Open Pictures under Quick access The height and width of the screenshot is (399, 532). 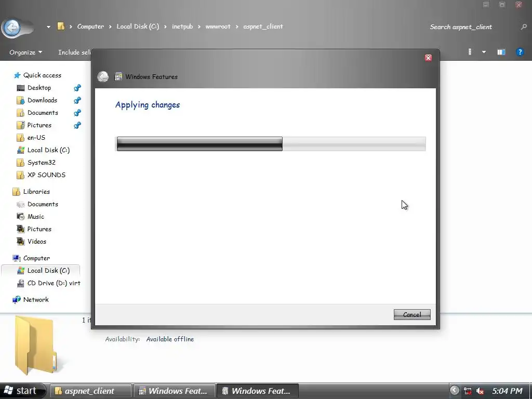[39, 125]
